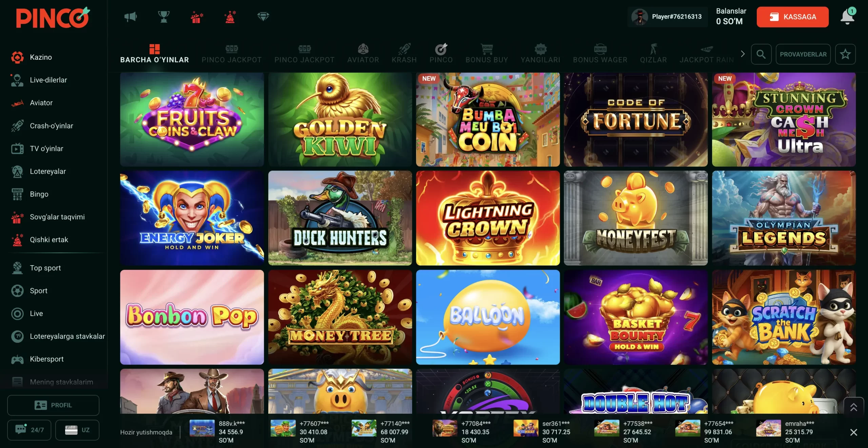Open 24/7 support chat
The image size is (868, 448).
(x=29, y=430)
